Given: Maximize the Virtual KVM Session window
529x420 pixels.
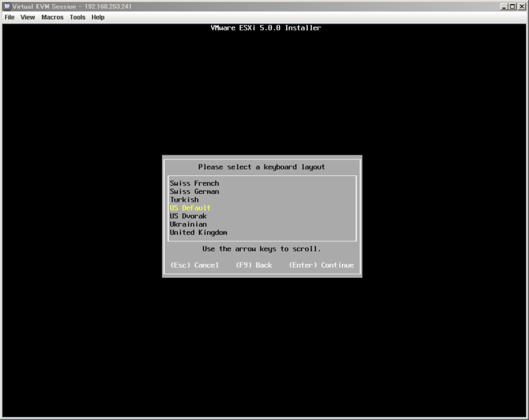Looking at the screenshot, I should (512, 7).
